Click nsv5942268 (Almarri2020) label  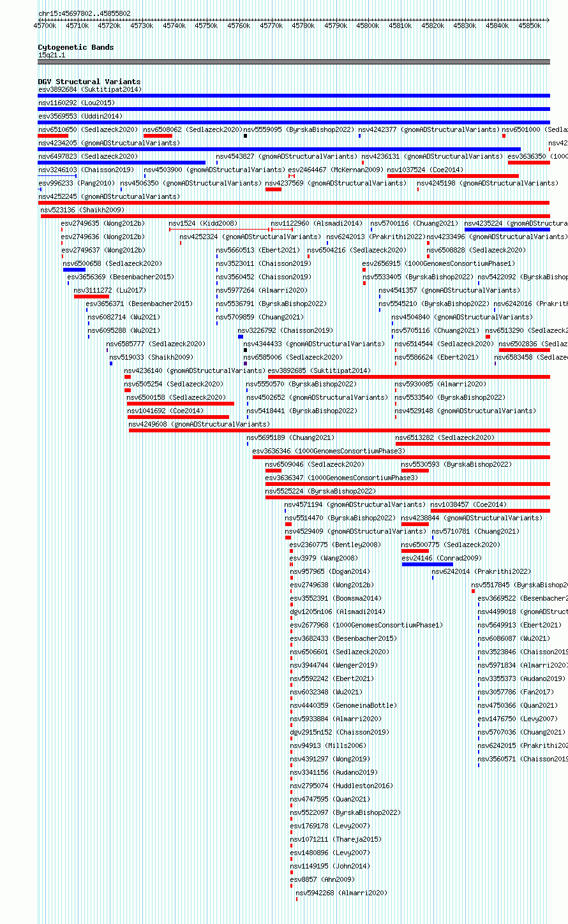tap(341, 893)
